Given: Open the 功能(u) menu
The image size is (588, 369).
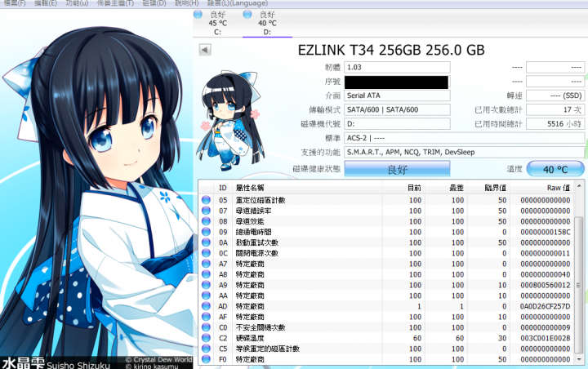Looking at the screenshot, I should pyautogui.click(x=77, y=3).
